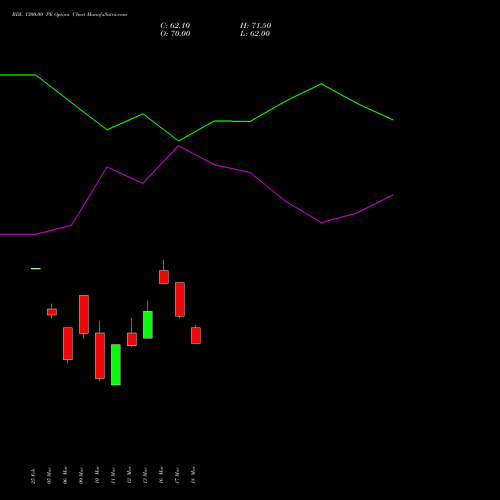The image size is (500, 500).
Task: Select the 25 Feb date label
Action: coord(33,476)
